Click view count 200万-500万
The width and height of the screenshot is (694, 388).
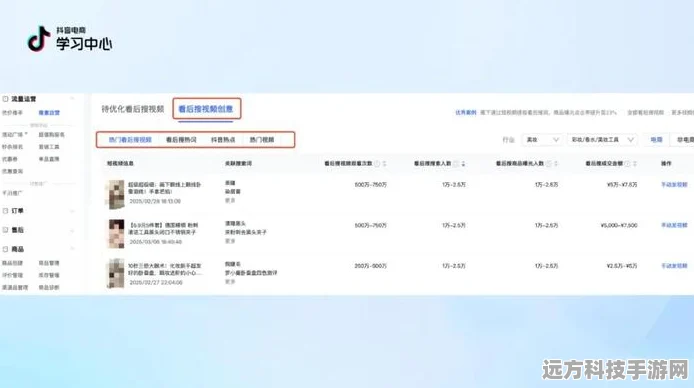[370, 266]
